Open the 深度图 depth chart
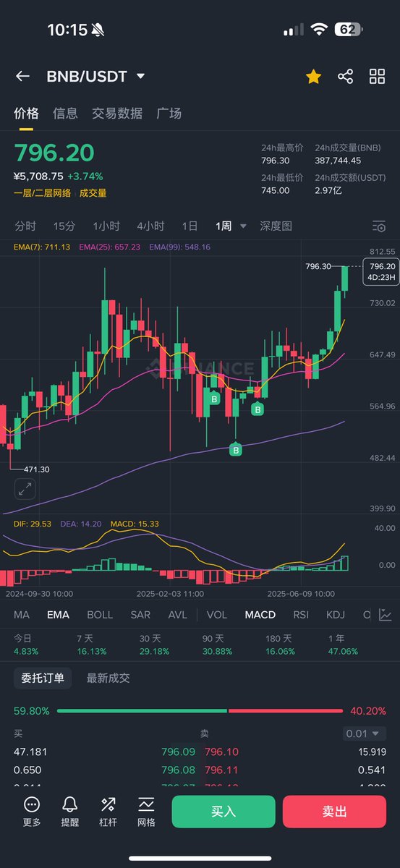 coord(276,226)
